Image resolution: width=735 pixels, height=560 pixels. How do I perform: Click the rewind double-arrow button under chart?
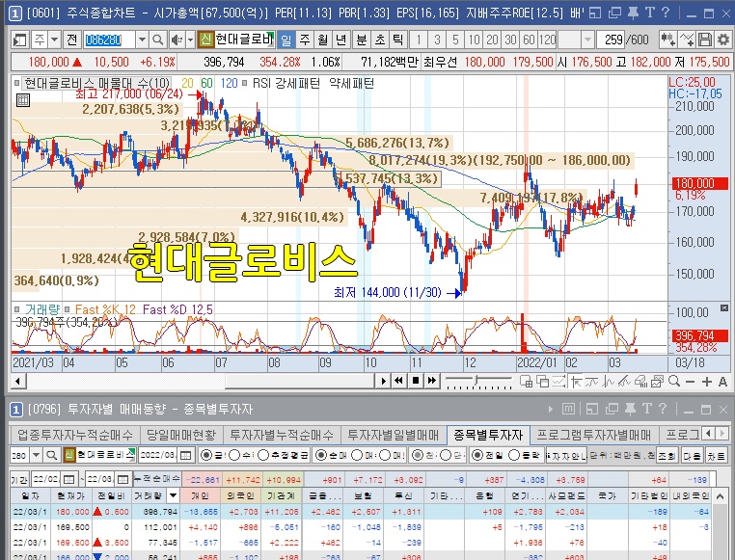point(398,381)
